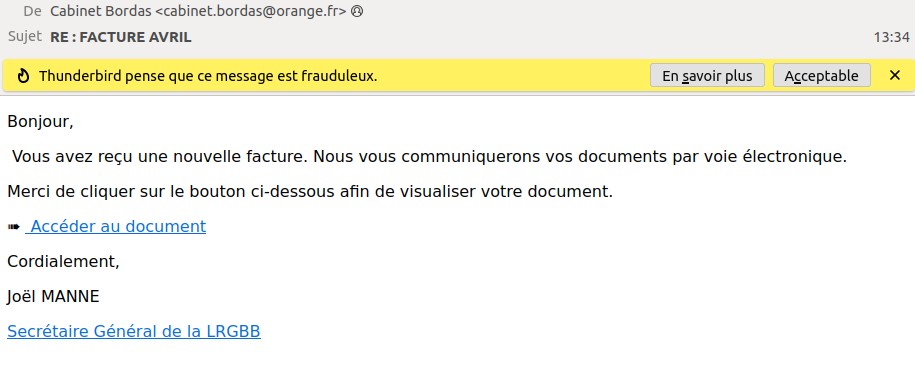Screen dimensions: 915x378
Task: Click the sentence about nouvelle facture
Action: point(429,156)
